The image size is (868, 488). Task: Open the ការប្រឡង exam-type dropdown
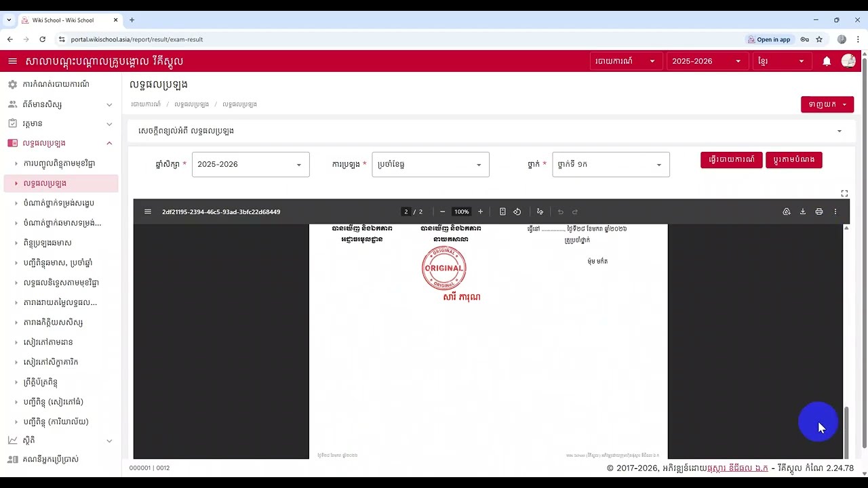[431, 165]
